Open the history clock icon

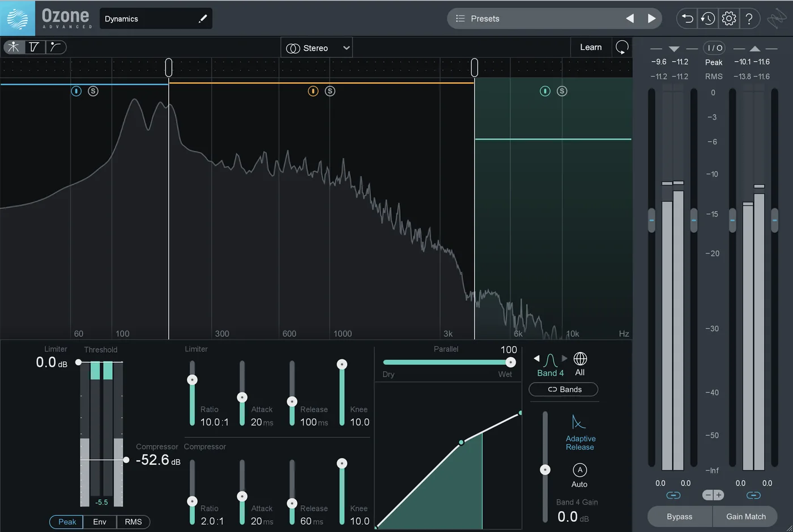pos(708,19)
